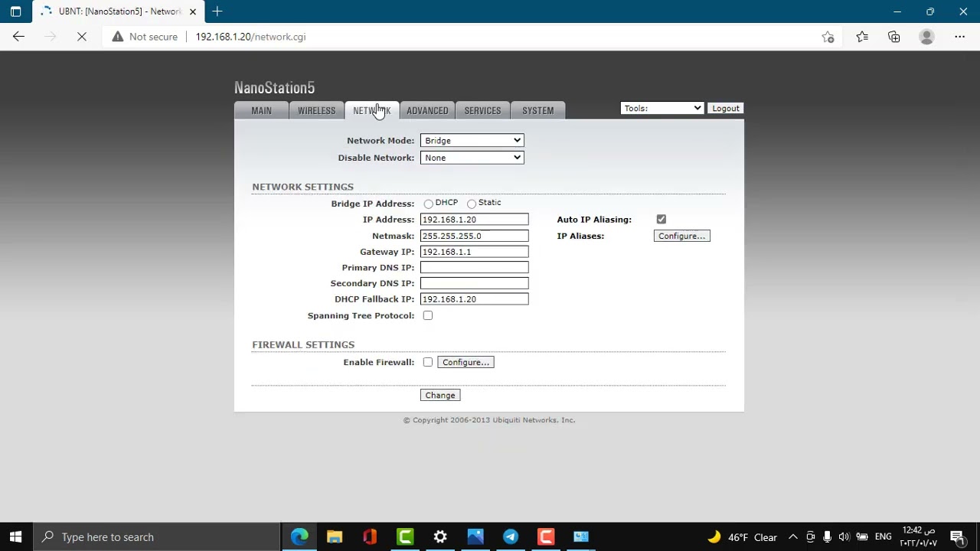
Task: Open the Meet Now tray icon
Action: (x=810, y=536)
